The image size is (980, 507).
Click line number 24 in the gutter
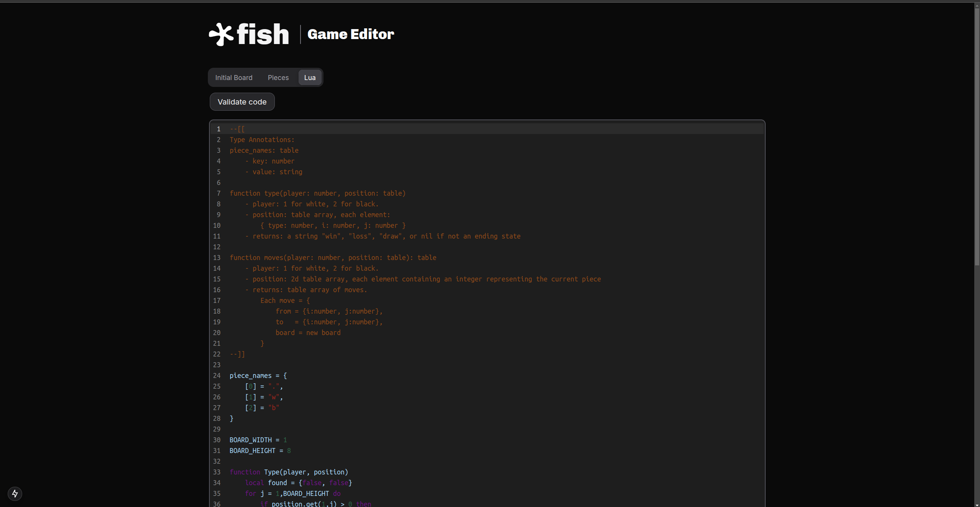point(217,376)
